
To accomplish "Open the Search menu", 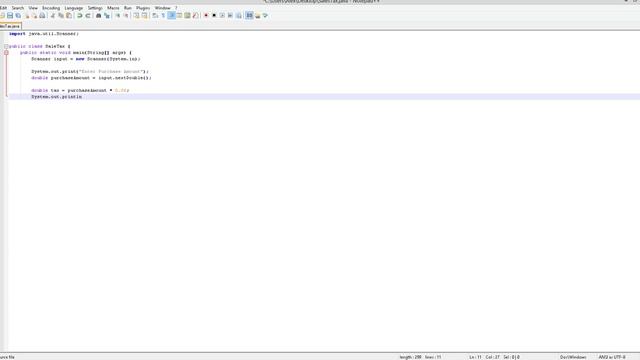I will tap(18, 8).
